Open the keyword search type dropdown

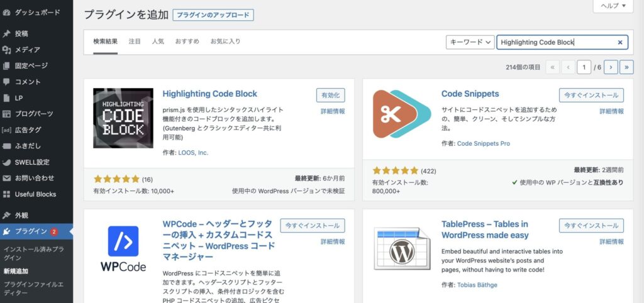[470, 42]
